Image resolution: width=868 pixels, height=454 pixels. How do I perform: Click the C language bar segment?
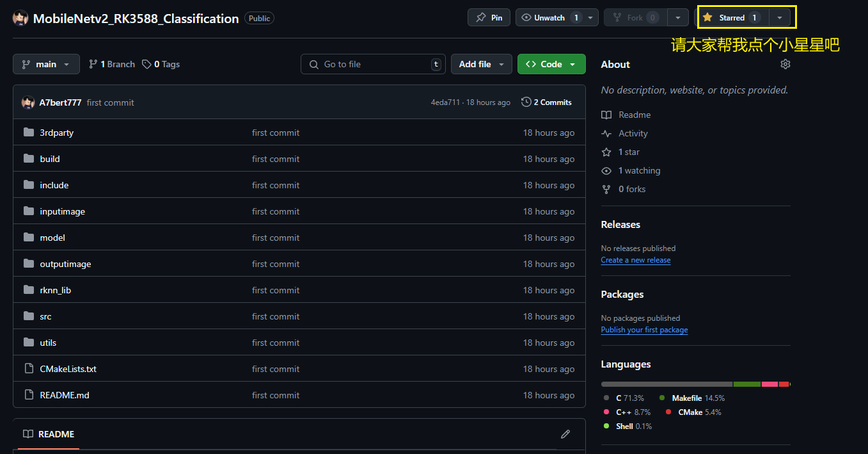[x=667, y=384]
